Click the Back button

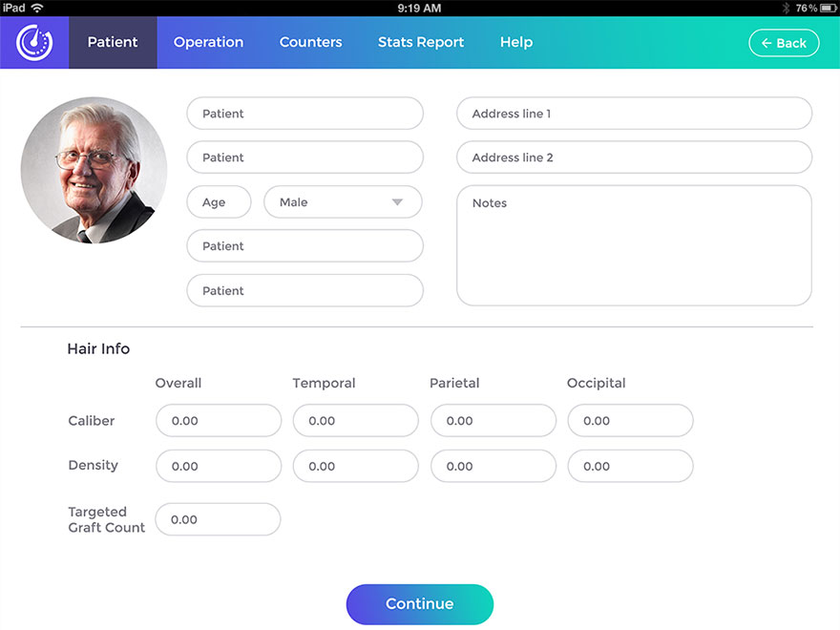coord(784,42)
